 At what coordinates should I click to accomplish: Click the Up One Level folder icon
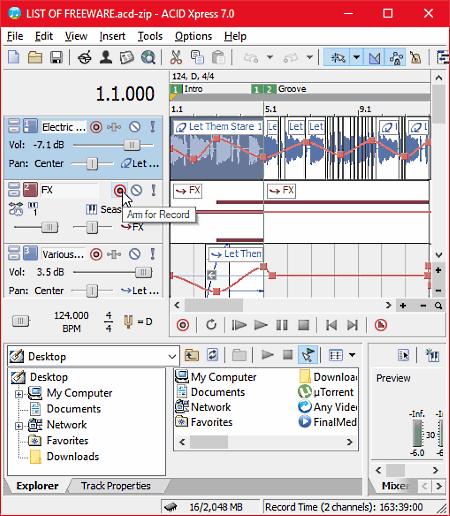coord(192,355)
